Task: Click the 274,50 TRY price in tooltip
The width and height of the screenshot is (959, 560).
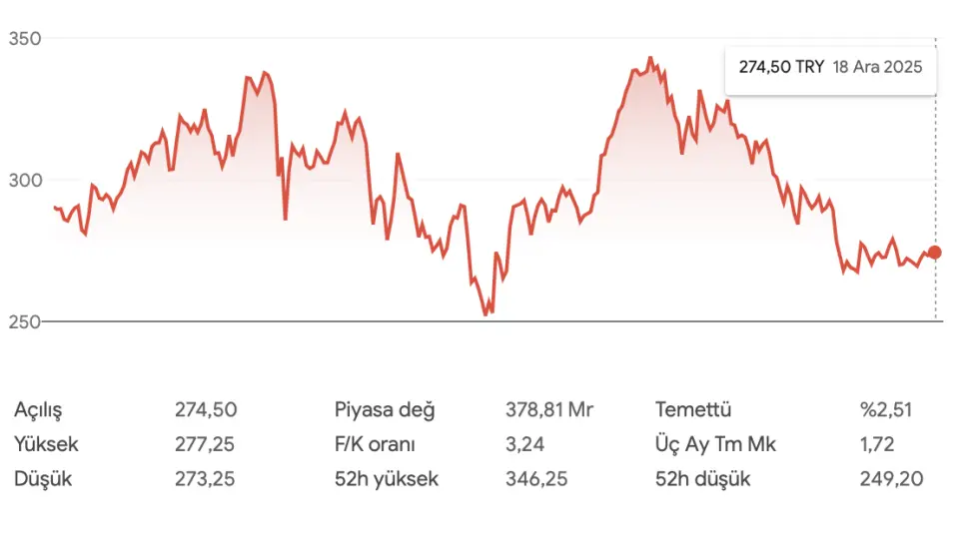Action: click(781, 67)
